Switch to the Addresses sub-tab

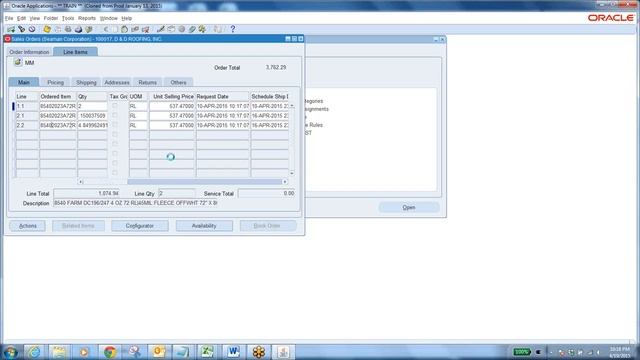coord(117,82)
